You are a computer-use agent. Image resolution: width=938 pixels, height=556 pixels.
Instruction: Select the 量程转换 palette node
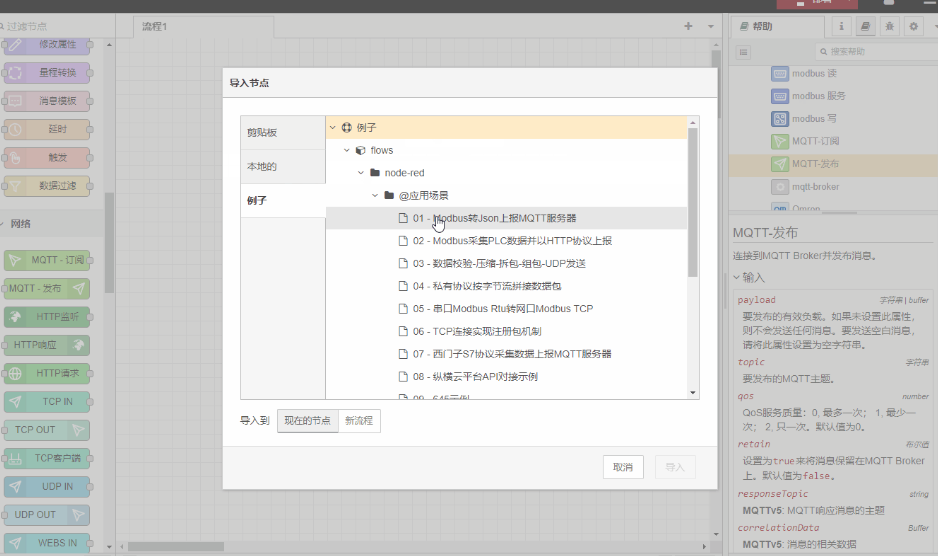click(x=47, y=72)
